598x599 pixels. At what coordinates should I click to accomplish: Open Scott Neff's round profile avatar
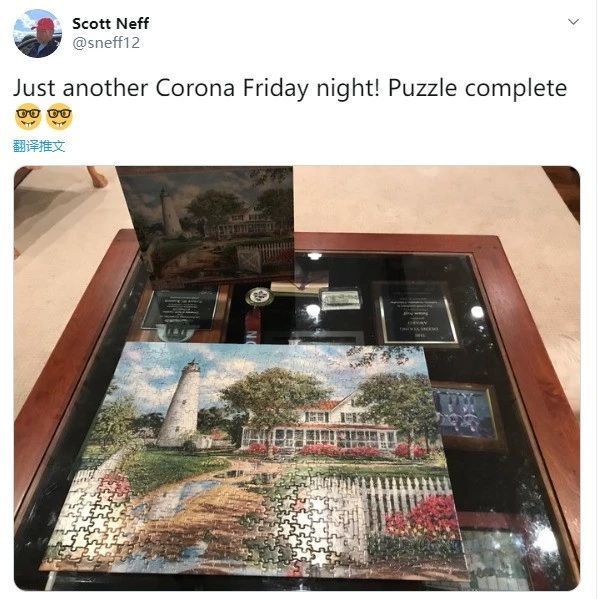[37, 33]
